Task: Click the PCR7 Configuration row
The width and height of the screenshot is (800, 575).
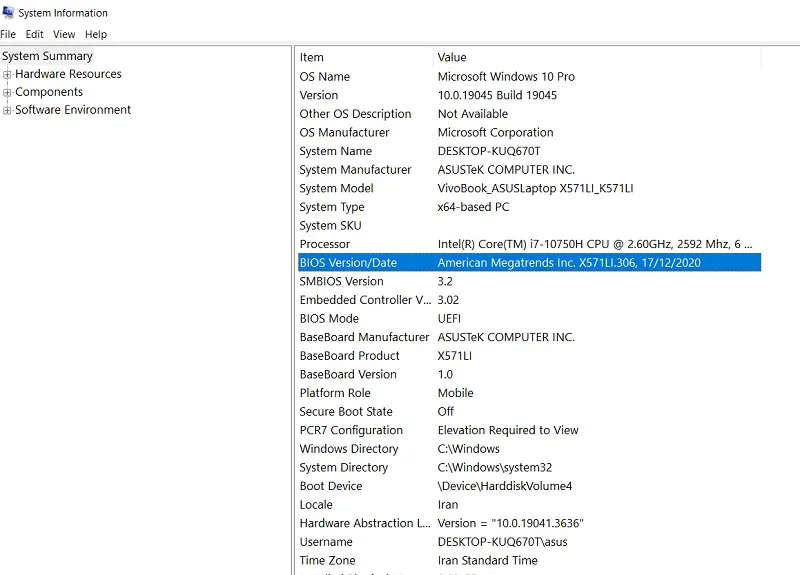Action: pos(529,431)
